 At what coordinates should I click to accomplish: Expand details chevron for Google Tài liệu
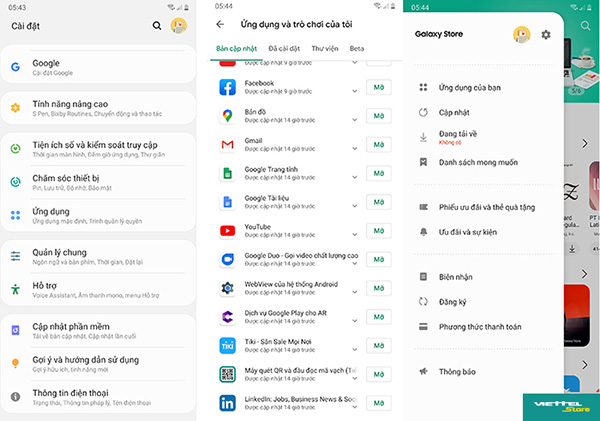[354, 205]
